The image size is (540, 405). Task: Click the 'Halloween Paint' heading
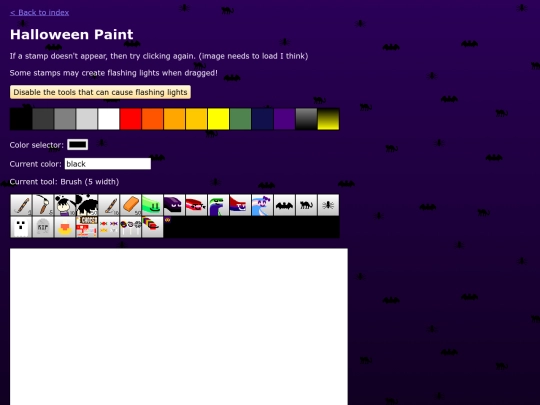(72, 34)
